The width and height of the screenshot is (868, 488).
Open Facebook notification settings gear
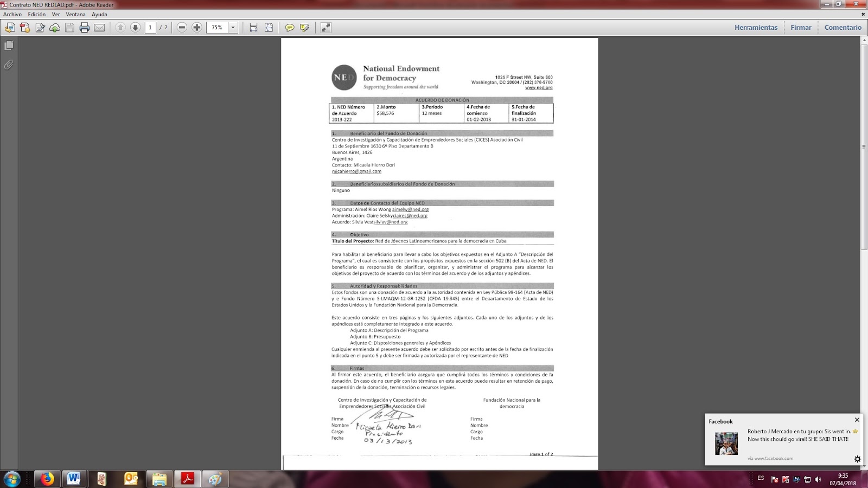point(857,459)
